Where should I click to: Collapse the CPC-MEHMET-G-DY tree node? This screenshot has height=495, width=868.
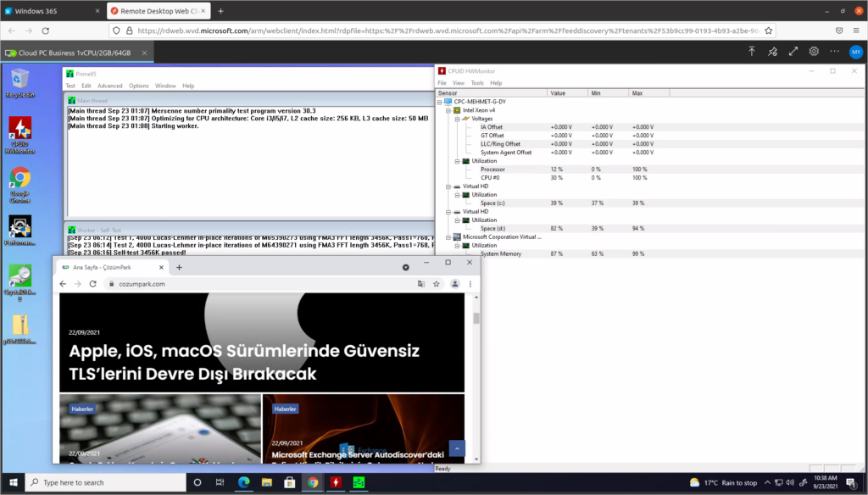(x=440, y=102)
